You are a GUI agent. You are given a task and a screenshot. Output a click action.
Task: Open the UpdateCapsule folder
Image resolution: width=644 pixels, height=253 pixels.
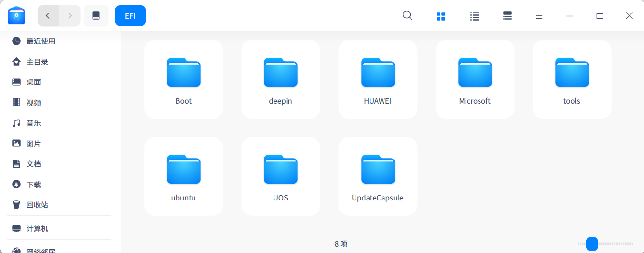[378, 176]
